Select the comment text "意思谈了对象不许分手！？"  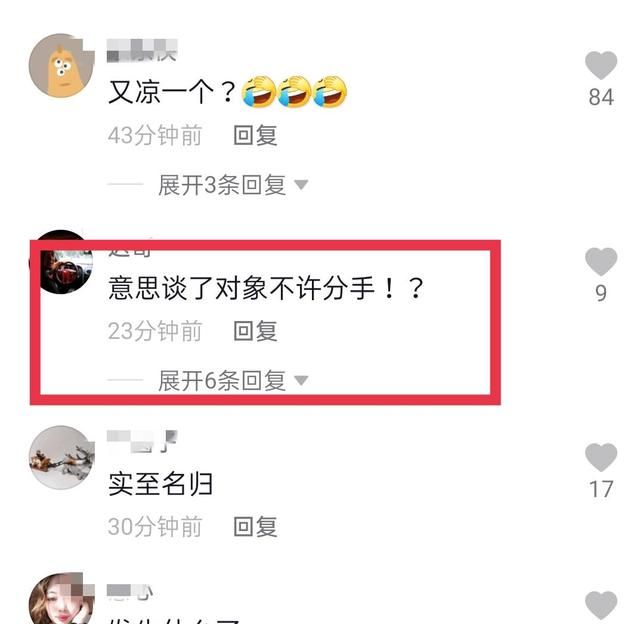click(x=266, y=288)
